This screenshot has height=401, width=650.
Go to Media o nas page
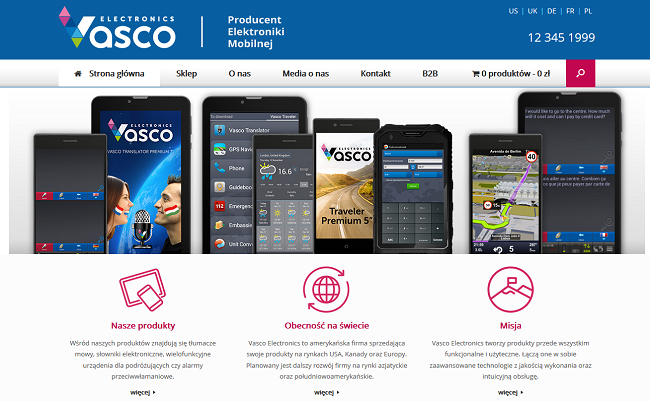[x=306, y=73]
